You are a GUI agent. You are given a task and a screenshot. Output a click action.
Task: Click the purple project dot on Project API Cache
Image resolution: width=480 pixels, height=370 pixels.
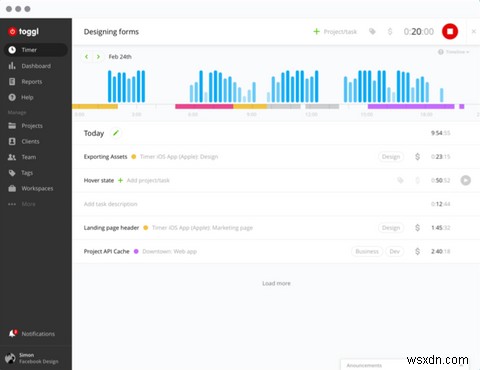point(136,251)
